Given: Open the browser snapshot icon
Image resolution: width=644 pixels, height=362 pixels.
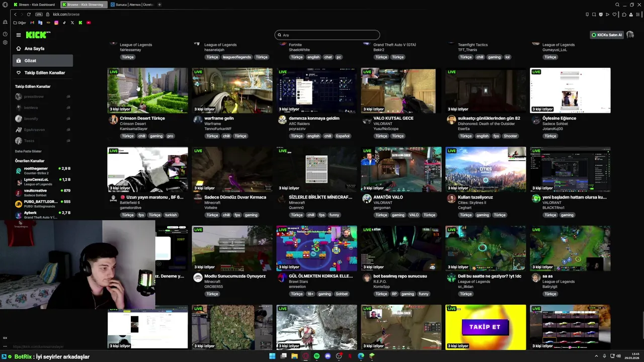Looking at the screenshot, I should point(594,14).
